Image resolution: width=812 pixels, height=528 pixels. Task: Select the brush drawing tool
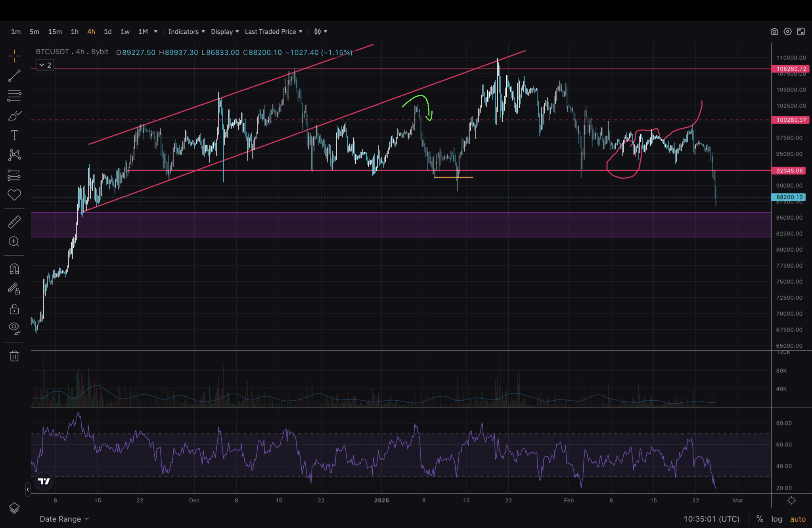(x=14, y=115)
